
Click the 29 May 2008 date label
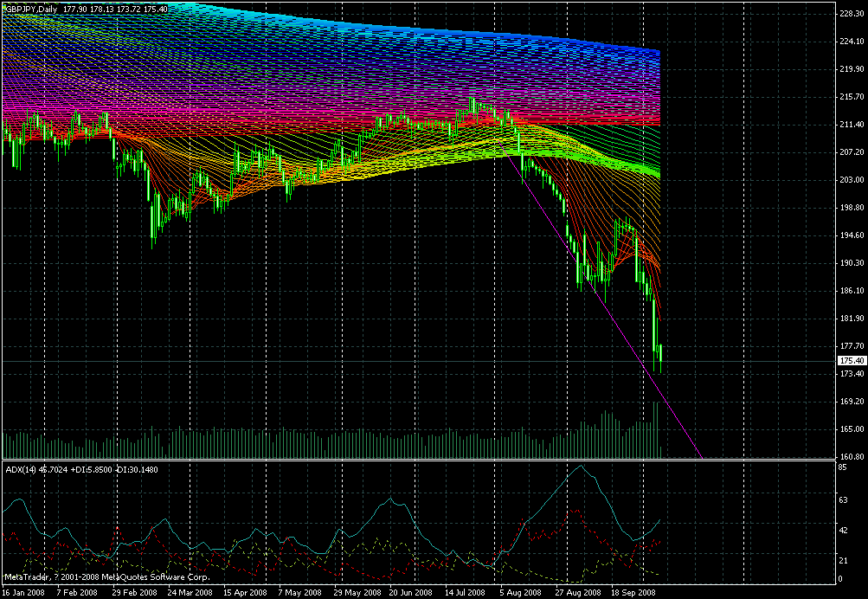357,592
